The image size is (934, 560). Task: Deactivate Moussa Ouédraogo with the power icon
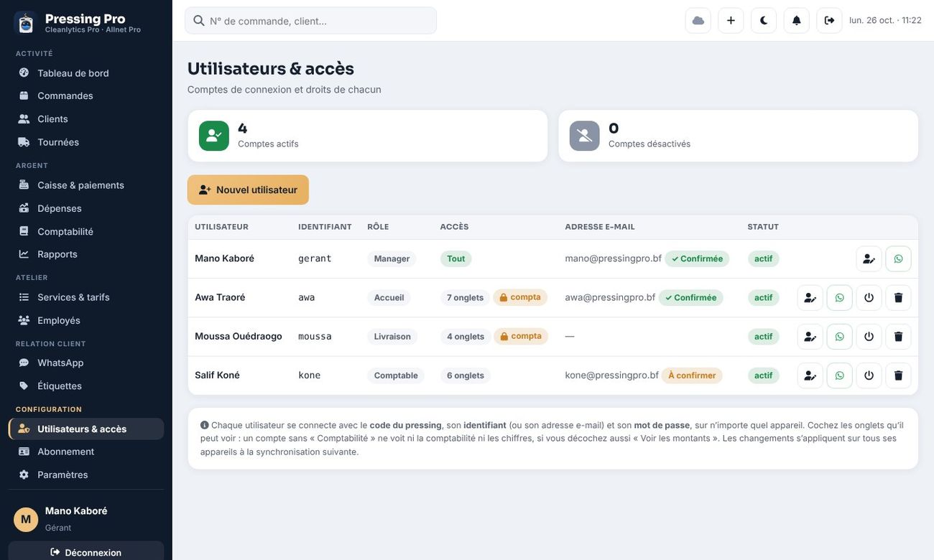click(869, 336)
